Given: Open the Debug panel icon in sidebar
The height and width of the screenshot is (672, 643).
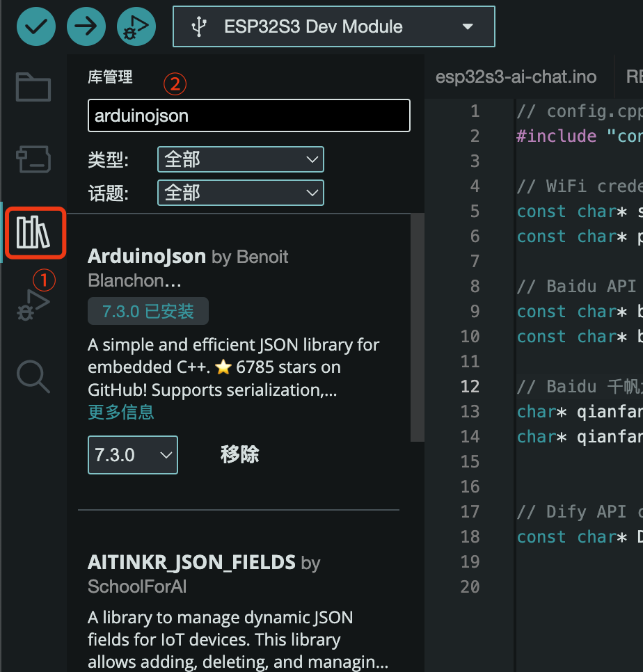Looking at the screenshot, I should pos(33,304).
